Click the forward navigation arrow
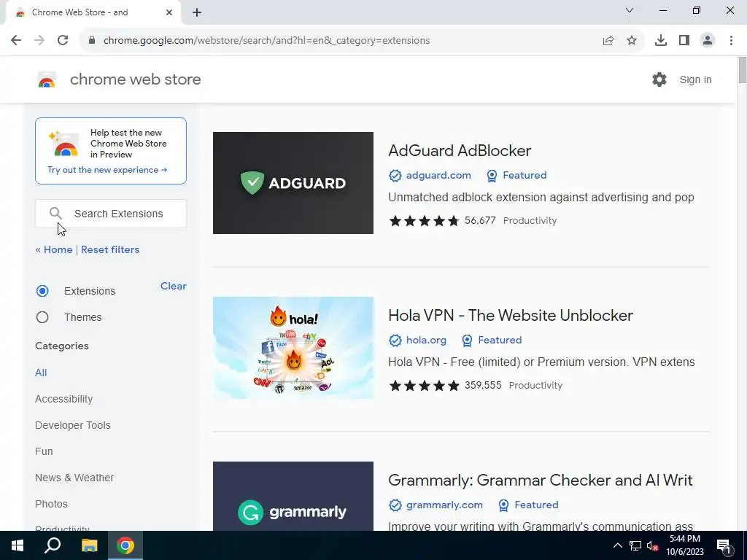Image resolution: width=747 pixels, height=560 pixels. click(x=39, y=41)
